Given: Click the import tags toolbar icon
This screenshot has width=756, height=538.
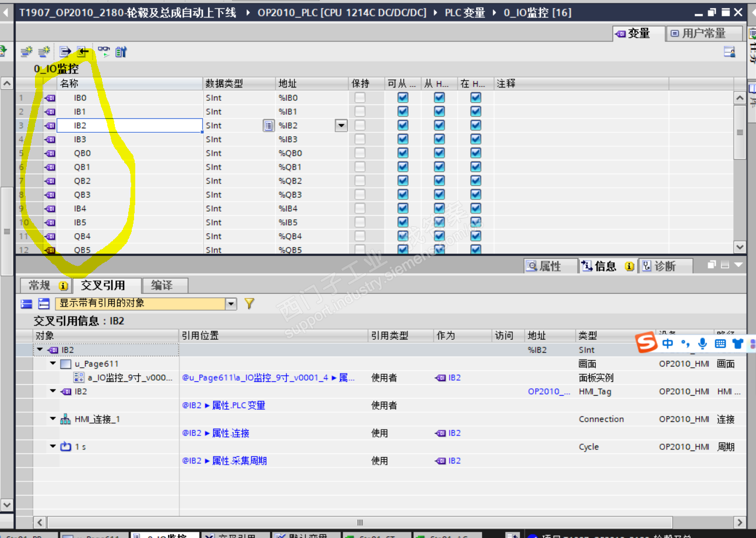Looking at the screenshot, I should [x=83, y=52].
